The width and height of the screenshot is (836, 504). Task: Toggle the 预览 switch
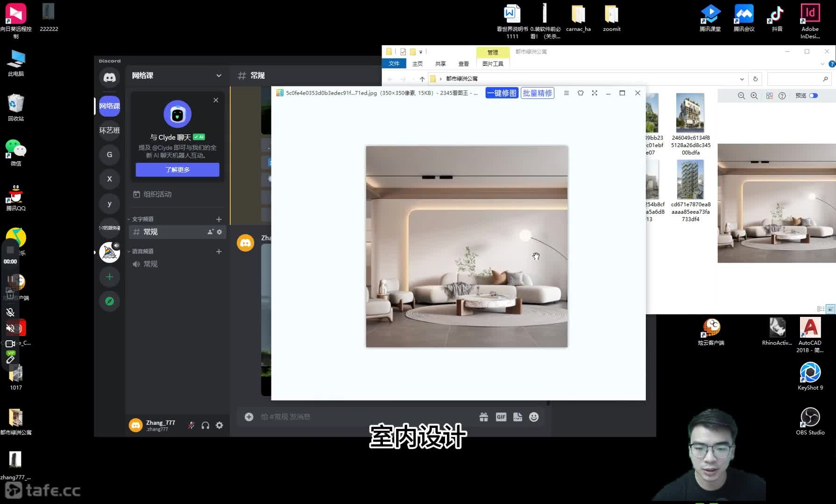(814, 96)
